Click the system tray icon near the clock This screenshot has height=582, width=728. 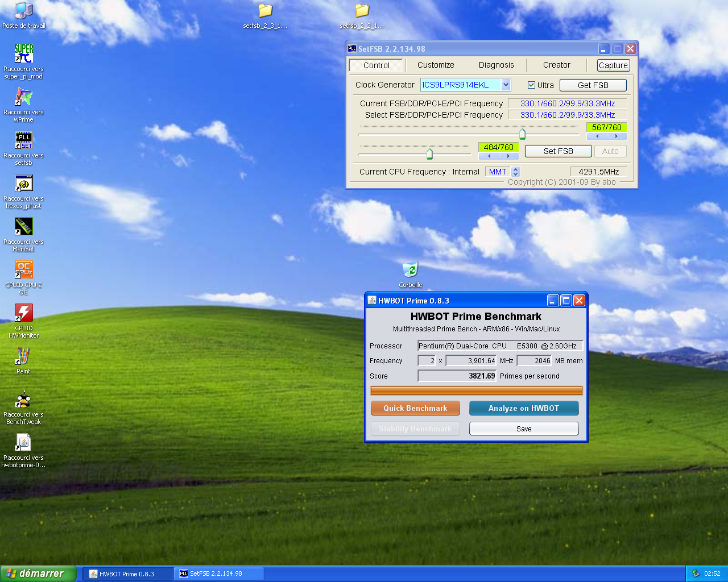(x=695, y=573)
